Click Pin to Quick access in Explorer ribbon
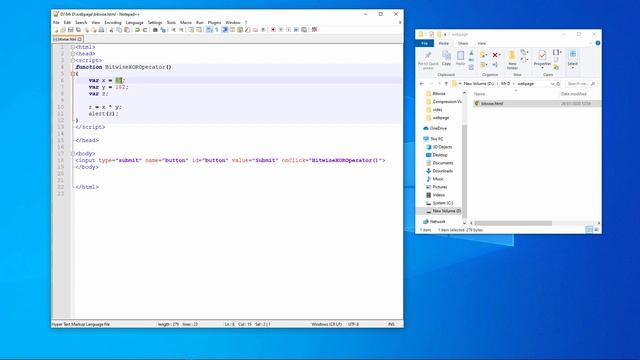 (x=428, y=60)
